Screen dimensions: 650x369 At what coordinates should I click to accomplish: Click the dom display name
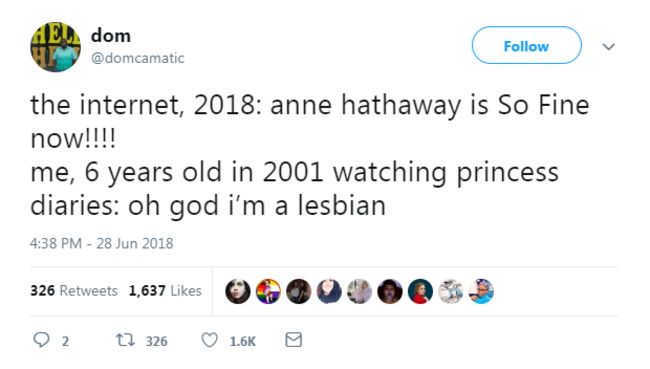[111, 36]
